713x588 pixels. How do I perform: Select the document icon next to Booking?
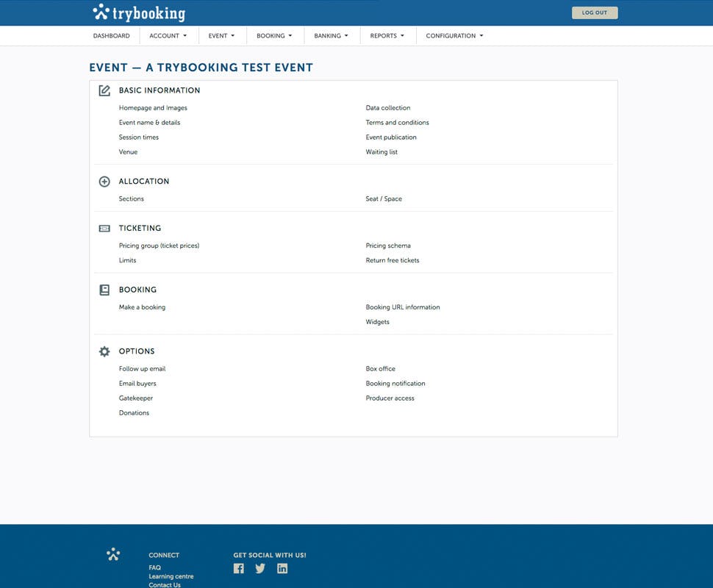104,289
